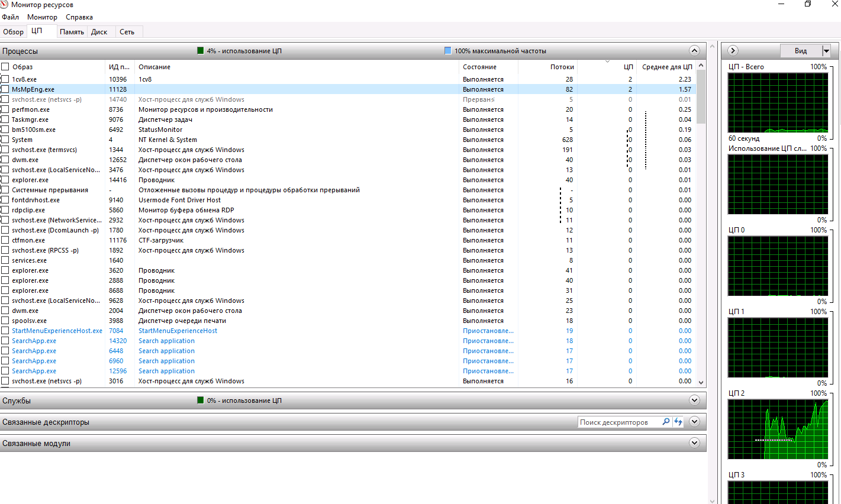Click the refresh icon beside handle search

678,422
